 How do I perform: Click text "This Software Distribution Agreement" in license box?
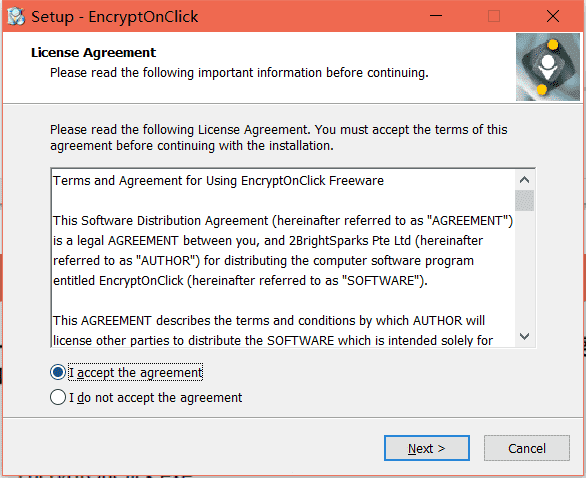[x=160, y=221]
